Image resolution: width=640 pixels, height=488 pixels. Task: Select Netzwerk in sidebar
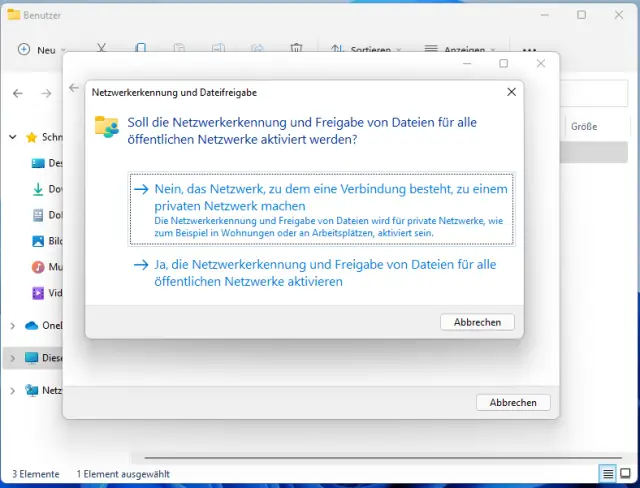[43, 390]
